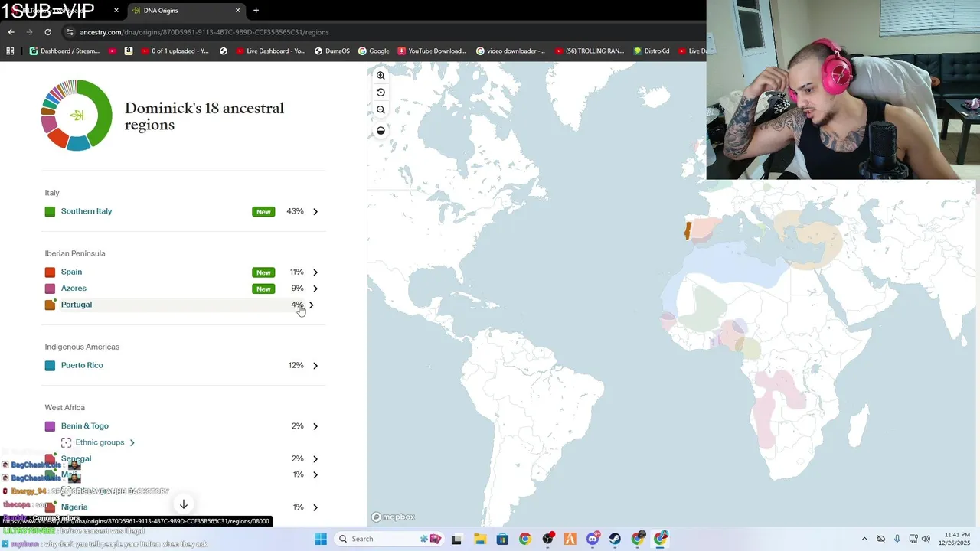Image resolution: width=980 pixels, height=551 pixels.
Task: Click the Windows taskbar Search box
Action: (x=390, y=539)
